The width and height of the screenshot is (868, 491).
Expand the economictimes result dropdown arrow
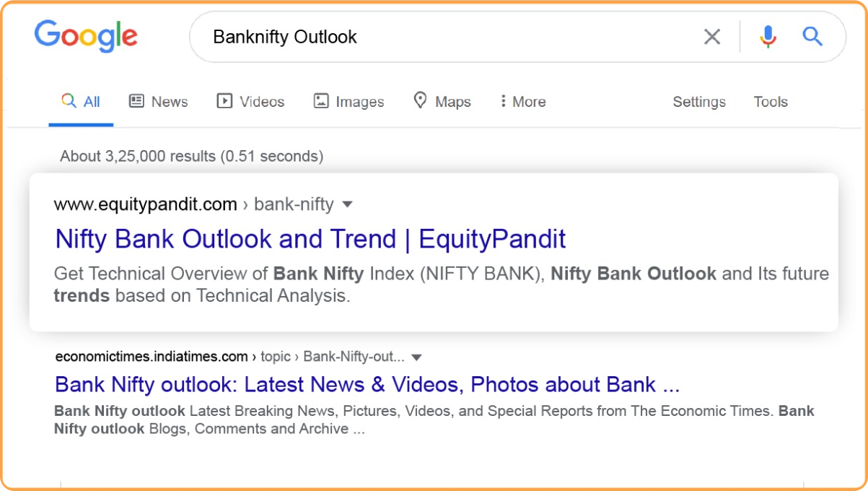[x=416, y=357]
